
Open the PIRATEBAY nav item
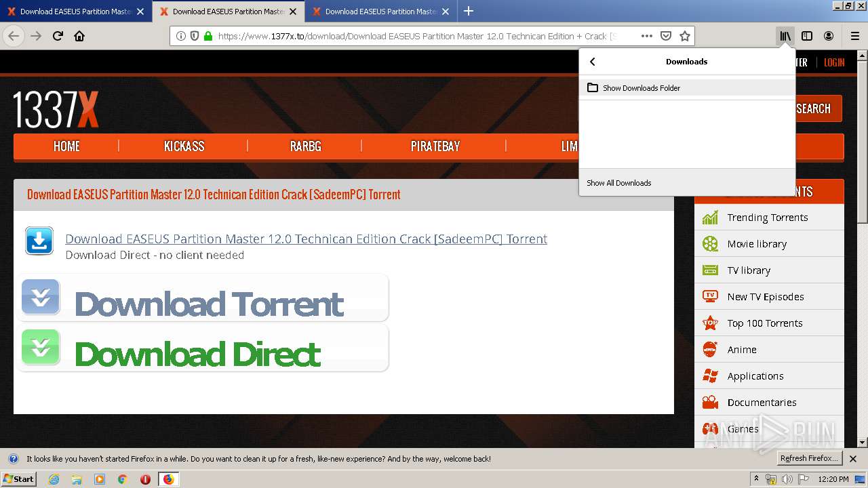click(435, 146)
